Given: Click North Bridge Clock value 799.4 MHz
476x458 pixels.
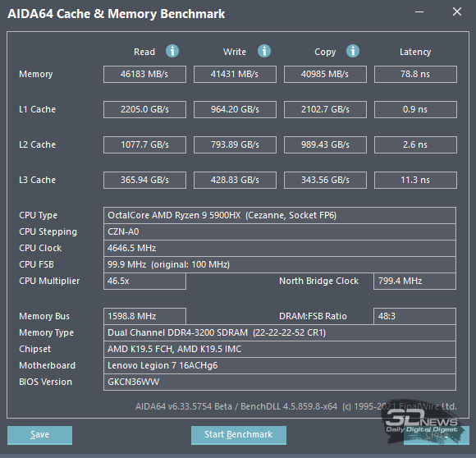Looking at the screenshot, I should [414, 281].
